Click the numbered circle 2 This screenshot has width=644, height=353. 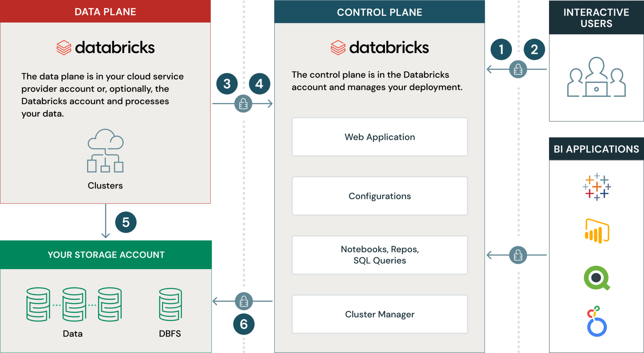534,49
